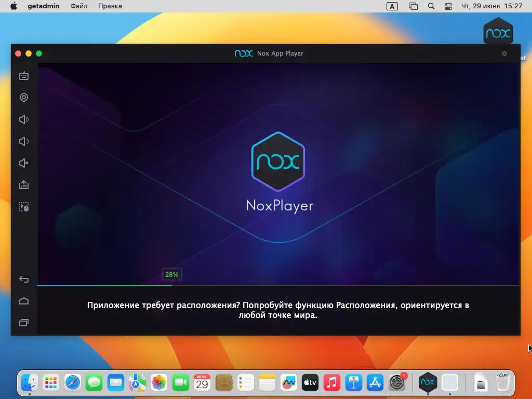
Task: Click the Nox App Player title text
Action: (x=280, y=54)
